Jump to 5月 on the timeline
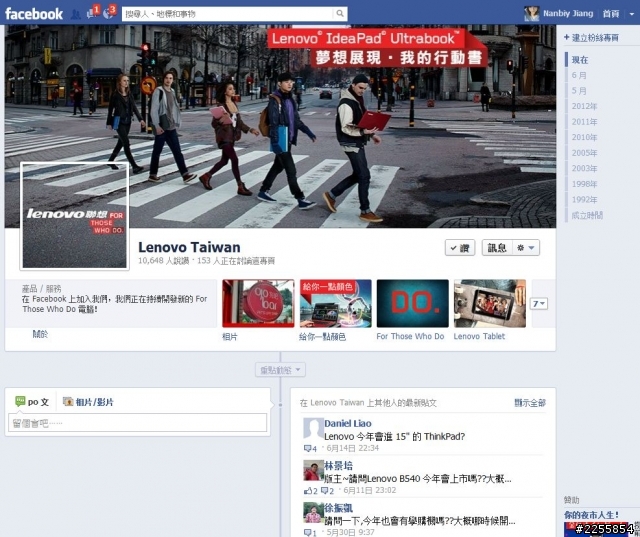This screenshot has width=640, height=537. [x=579, y=91]
